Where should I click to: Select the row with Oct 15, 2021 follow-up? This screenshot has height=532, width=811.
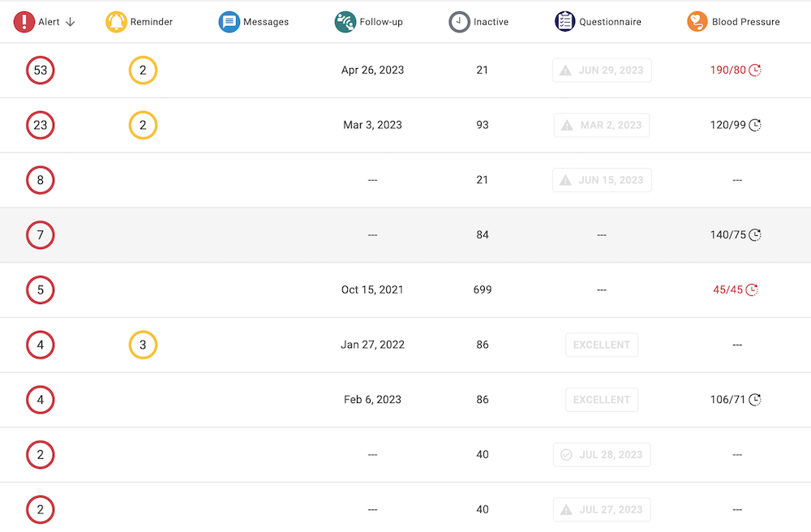372,290
